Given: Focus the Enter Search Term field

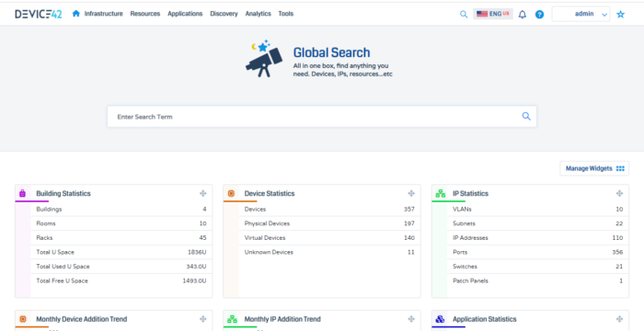Looking at the screenshot, I should [322, 117].
